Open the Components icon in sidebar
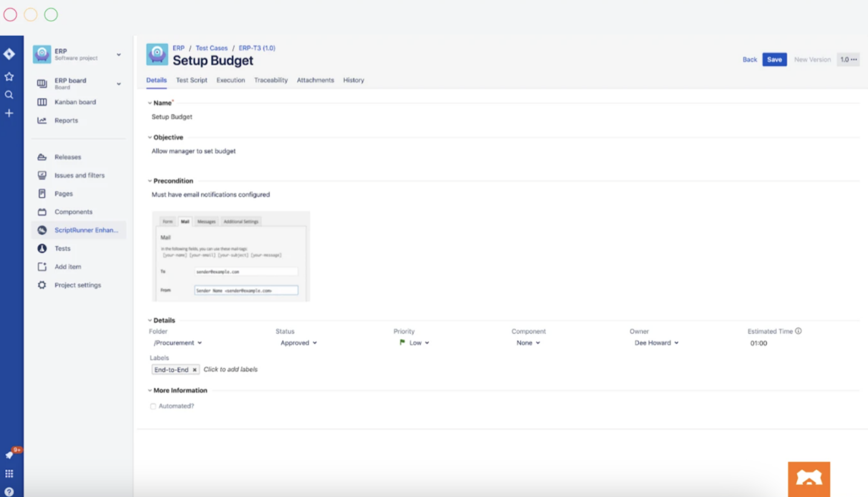 click(41, 212)
